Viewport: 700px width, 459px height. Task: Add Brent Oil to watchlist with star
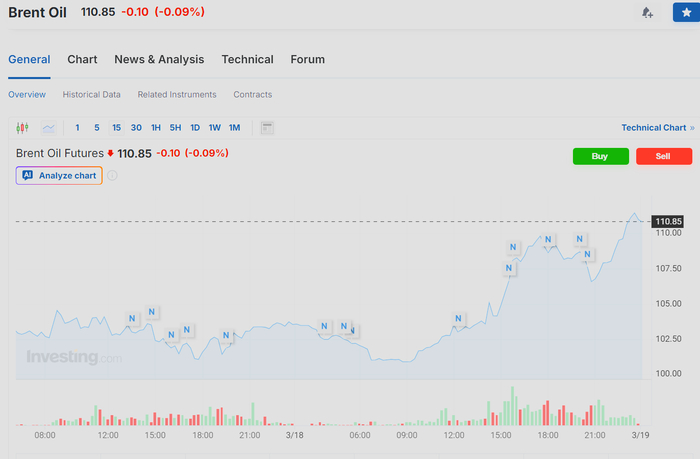click(685, 13)
